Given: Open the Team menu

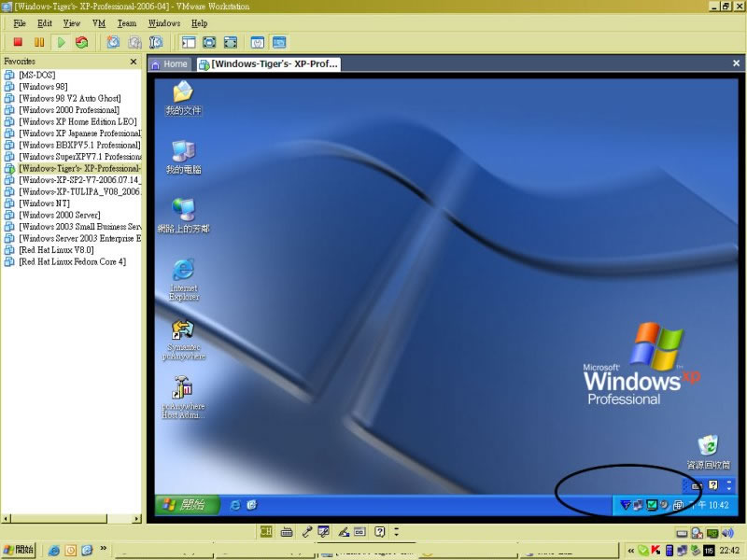Looking at the screenshot, I should coord(127,23).
